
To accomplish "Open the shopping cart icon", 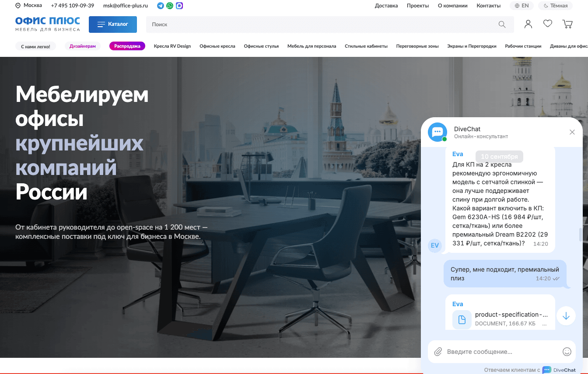I will [567, 24].
